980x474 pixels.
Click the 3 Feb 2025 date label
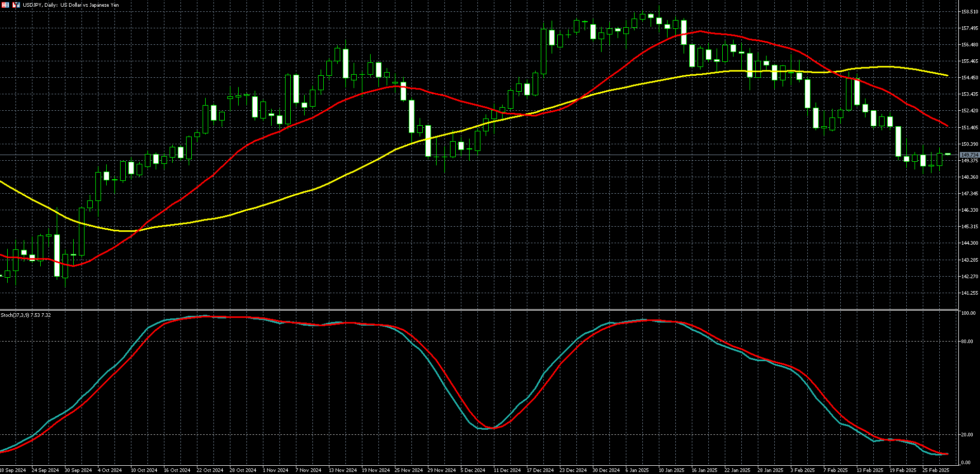(x=803, y=470)
